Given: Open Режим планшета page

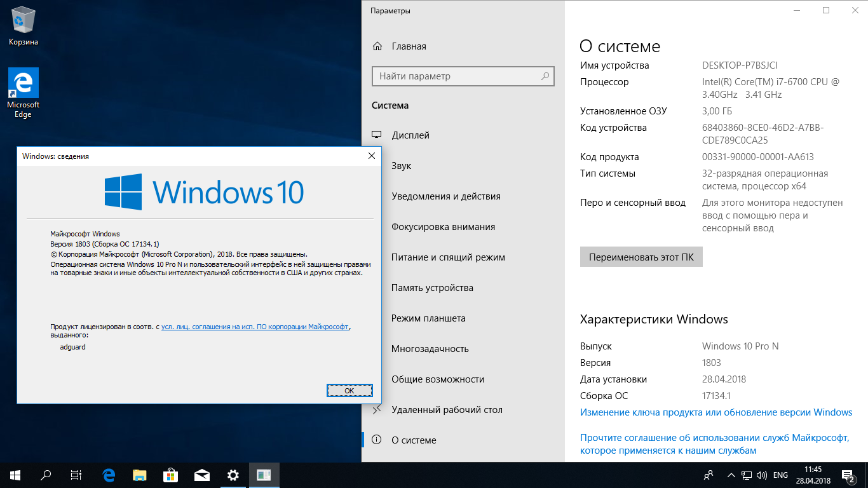Looking at the screenshot, I should [x=463, y=318].
